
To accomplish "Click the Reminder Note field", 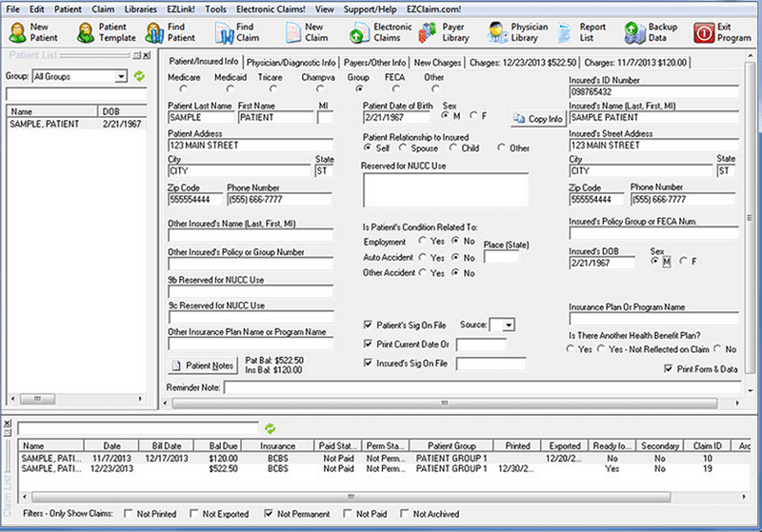I will (x=482, y=387).
